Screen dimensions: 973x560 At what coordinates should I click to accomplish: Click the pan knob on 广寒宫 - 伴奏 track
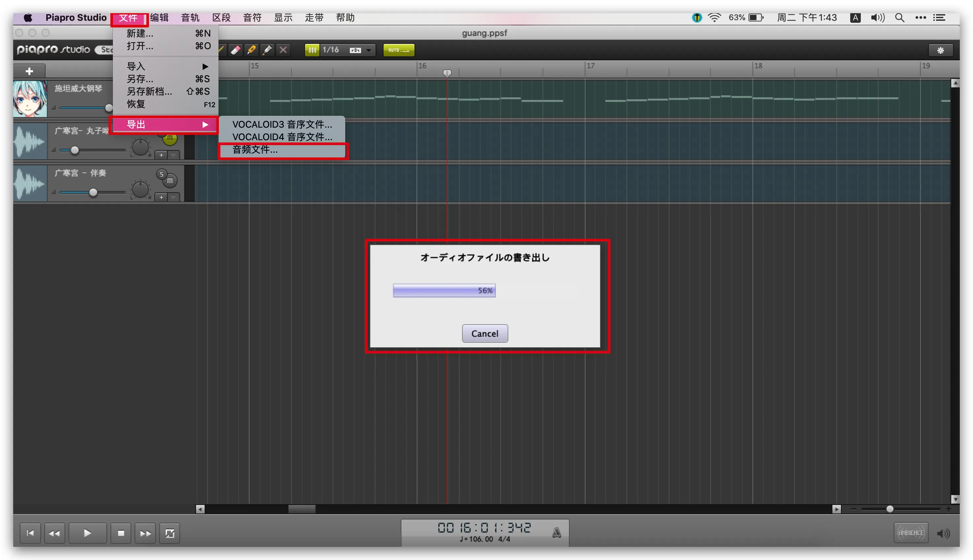(x=140, y=190)
